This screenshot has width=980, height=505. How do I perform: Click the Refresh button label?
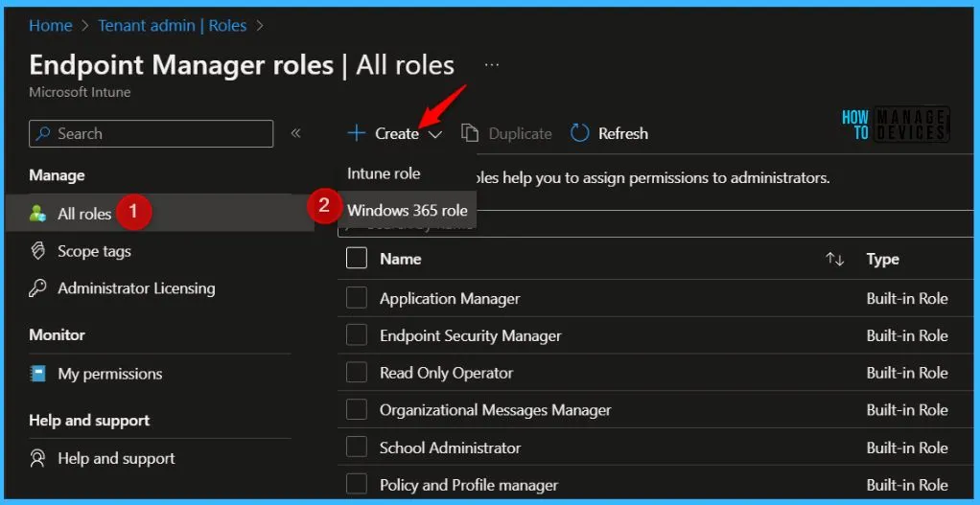coord(623,133)
